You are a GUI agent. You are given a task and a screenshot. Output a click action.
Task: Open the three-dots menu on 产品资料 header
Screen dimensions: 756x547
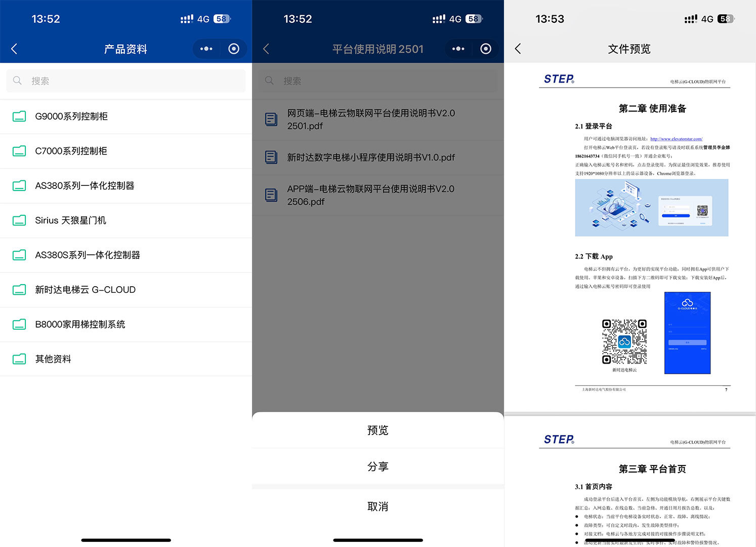tap(206, 49)
